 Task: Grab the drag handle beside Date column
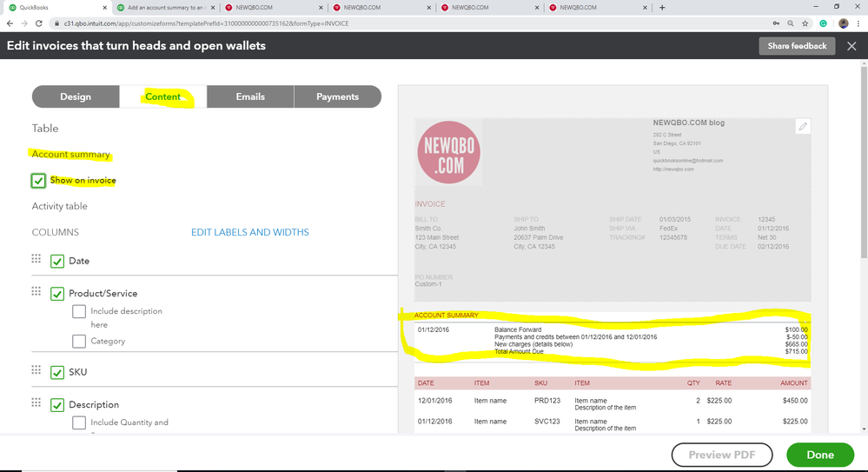[x=36, y=259]
